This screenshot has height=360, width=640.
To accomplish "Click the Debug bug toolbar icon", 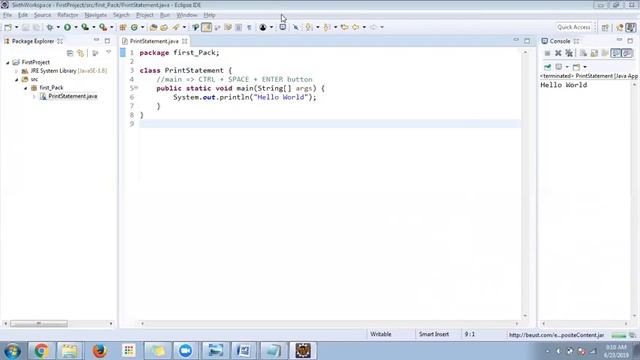I will click(50, 27).
